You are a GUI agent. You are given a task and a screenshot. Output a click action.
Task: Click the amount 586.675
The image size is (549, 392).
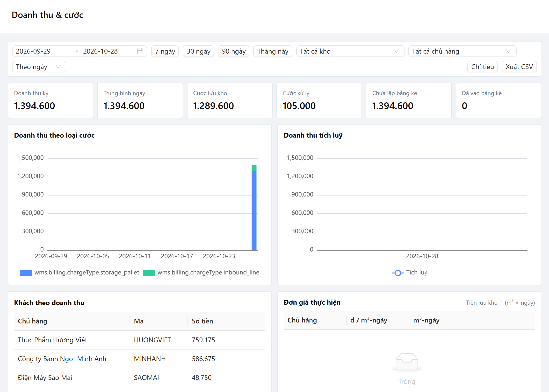(203, 359)
